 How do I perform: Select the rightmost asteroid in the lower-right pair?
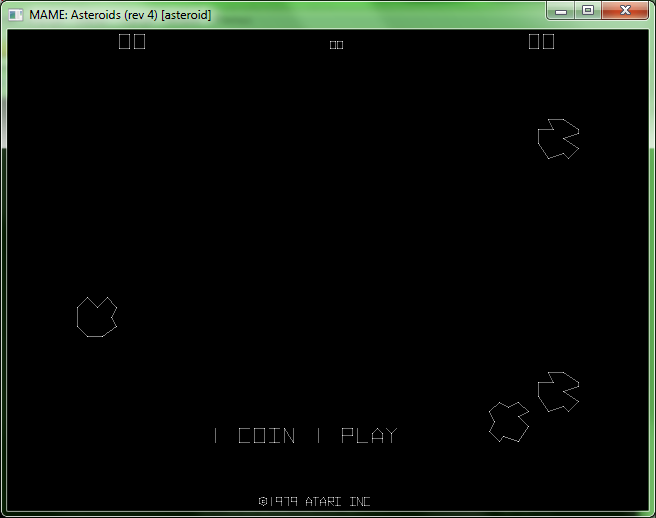558,392
